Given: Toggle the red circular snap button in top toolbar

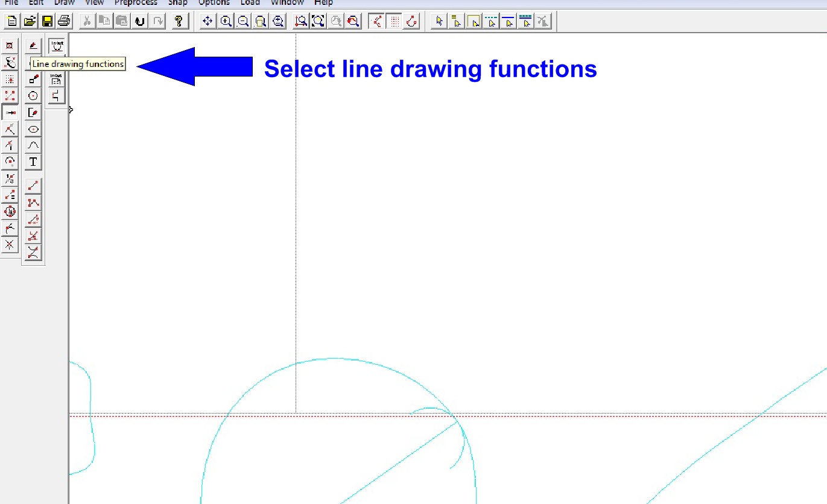Looking at the screenshot, I should coord(412,22).
